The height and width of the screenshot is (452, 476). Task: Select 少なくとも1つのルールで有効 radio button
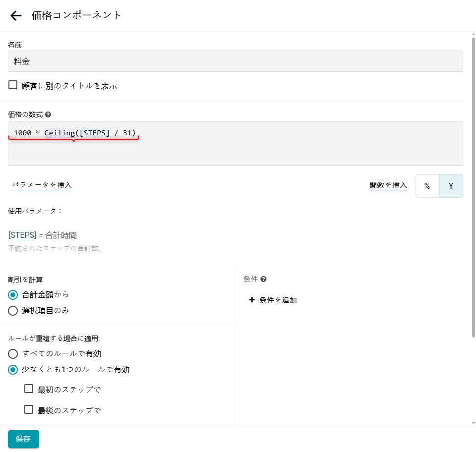coord(13,369)
